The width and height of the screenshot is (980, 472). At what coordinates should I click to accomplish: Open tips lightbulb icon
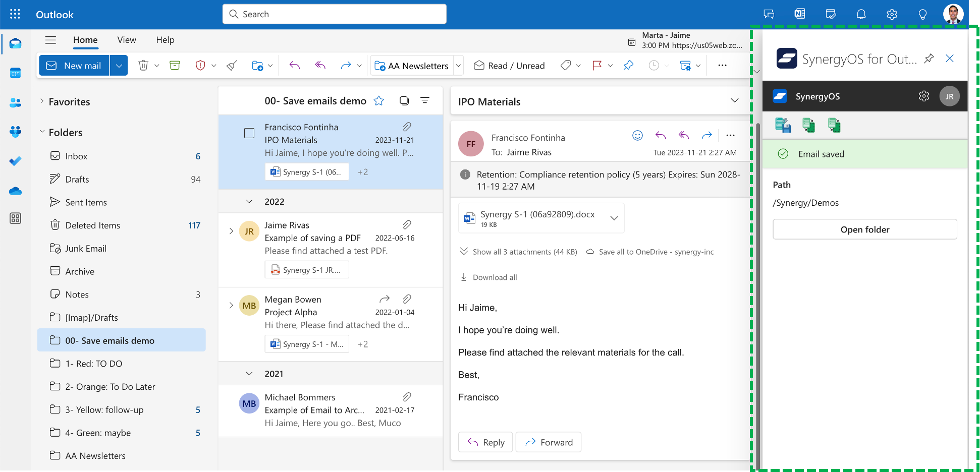pos(922,14)
